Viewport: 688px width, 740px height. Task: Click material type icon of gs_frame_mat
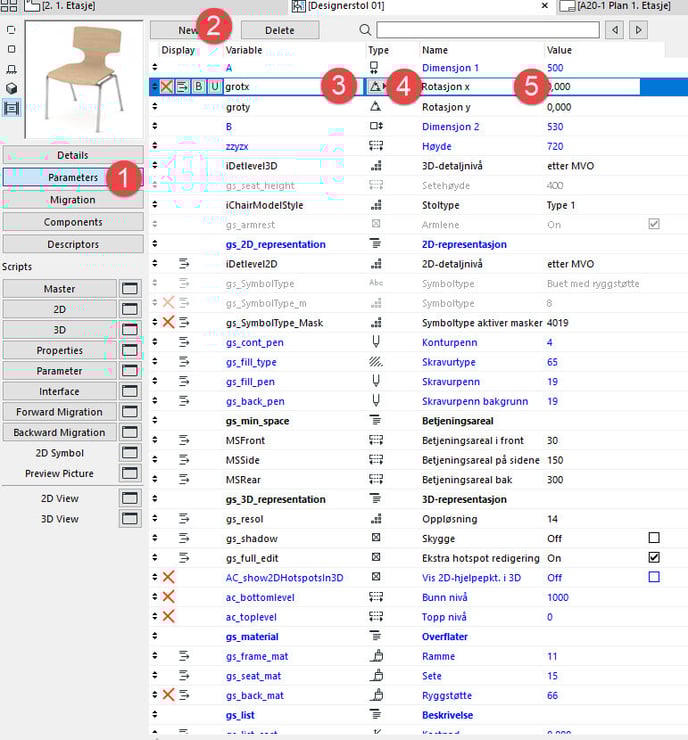376,656
